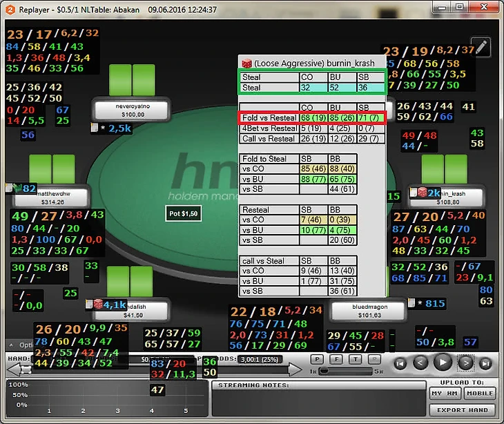The image size is (504, 424).
Task: Click the note icon next to bluedrrragon's 815
Action: [411, 302]
